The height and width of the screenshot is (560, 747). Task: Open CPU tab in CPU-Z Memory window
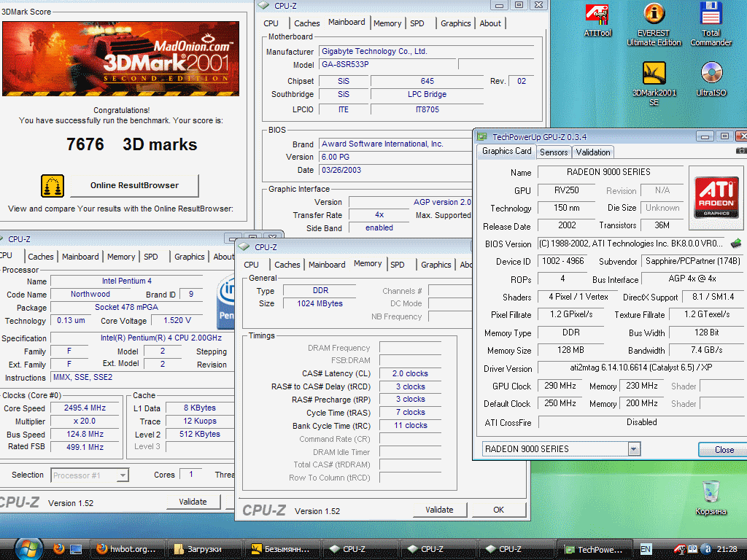(252, 265)
